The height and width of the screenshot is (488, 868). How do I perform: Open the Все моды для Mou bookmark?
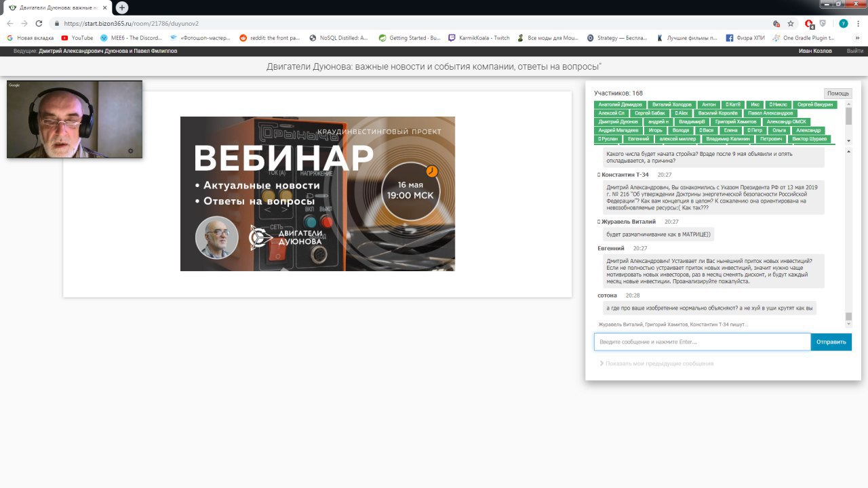547,38
